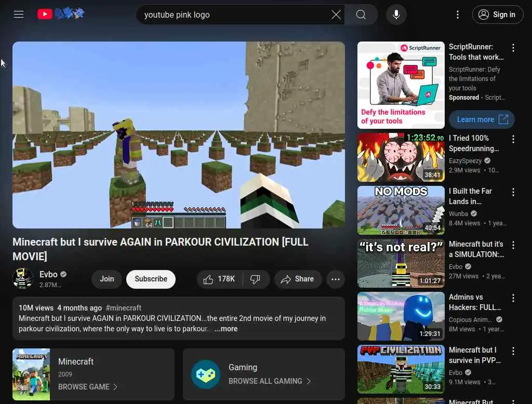Screen dimensions: 532x404
Task: Open options for Speedrunning video
Action: point(513,139)
